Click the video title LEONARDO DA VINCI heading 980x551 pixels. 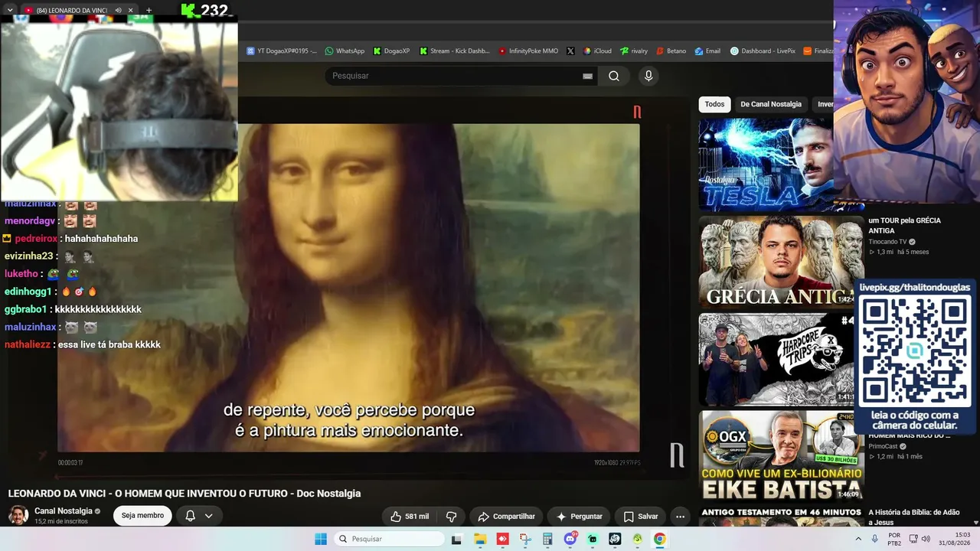185,494
